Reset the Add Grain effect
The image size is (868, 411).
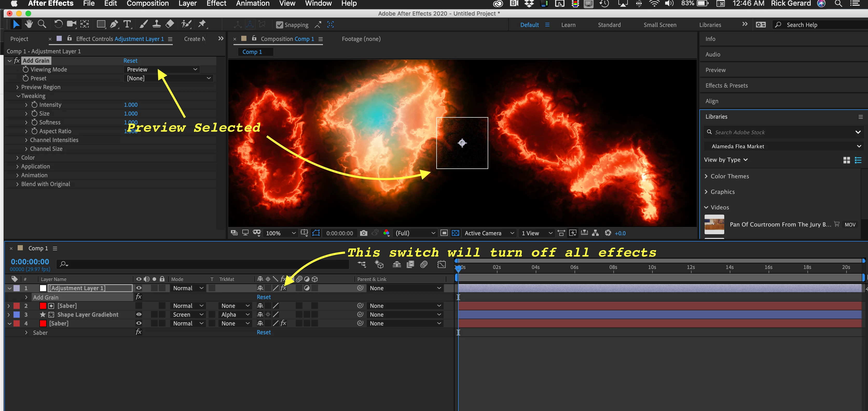[x=130, y=61]
